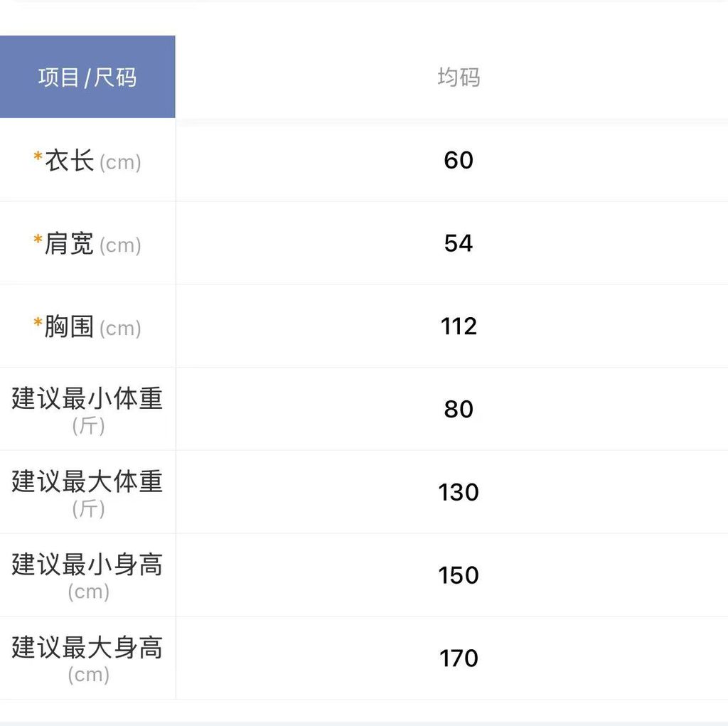
Task: Click the 胸围 row label
Action: click(70, 327)
